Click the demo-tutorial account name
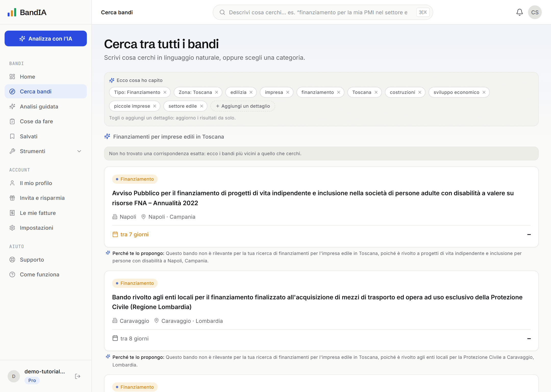The height and width of the screenshot is (392, 551). [x=45, y=371]
